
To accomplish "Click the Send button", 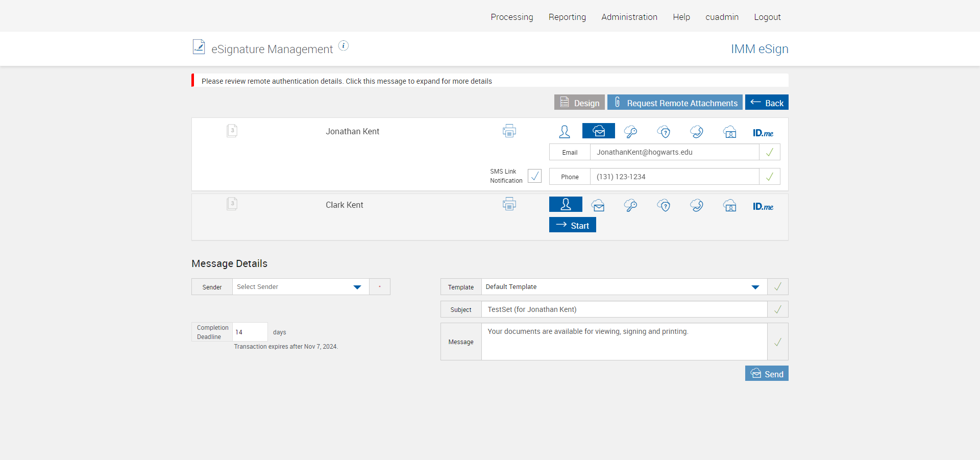I will [767, 374].
